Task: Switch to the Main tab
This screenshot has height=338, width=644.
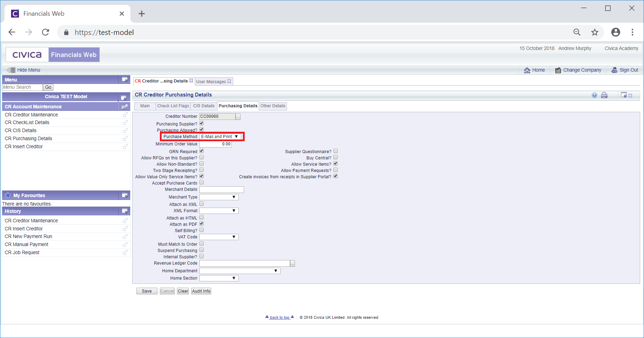Action: [145, 106]
